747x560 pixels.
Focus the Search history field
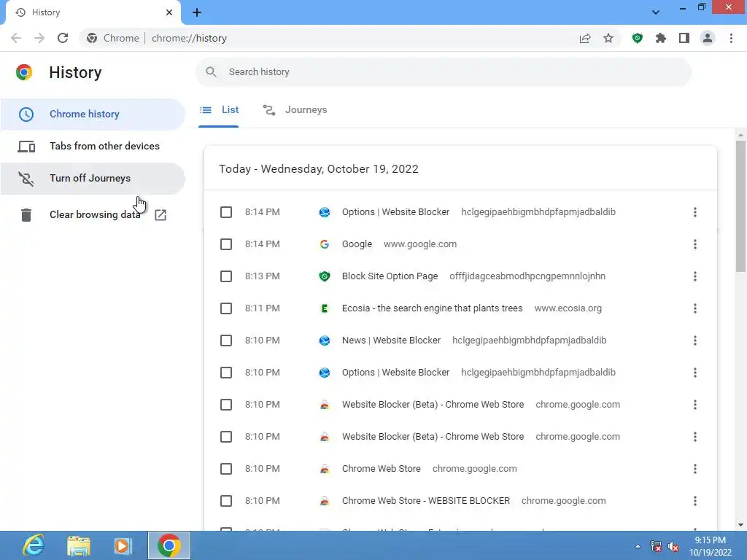point(443,72)
